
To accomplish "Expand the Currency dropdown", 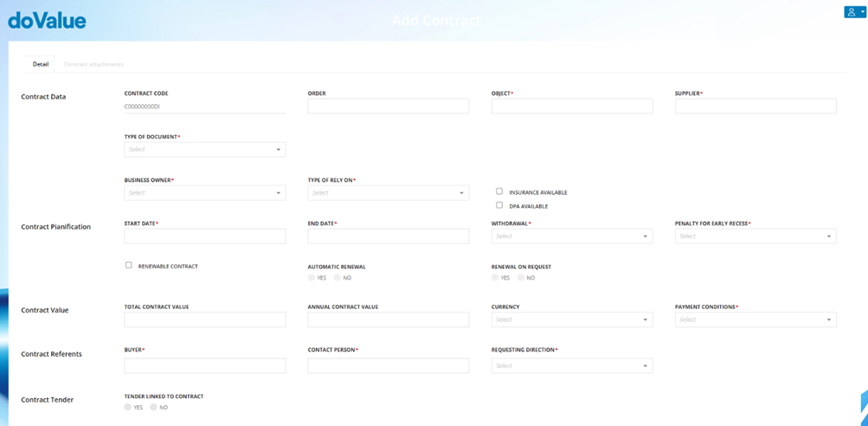I will pyautogui.click(x=572, y=319).
